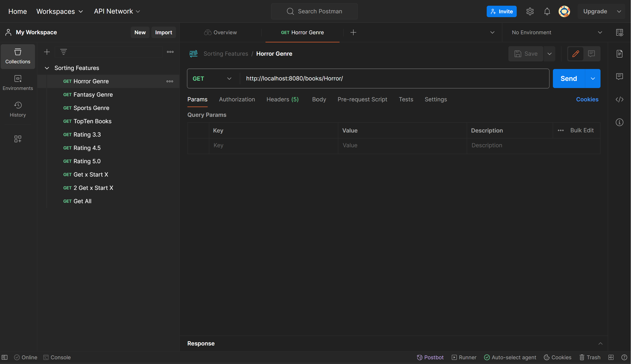Select the comment mode icon beside pencil
Screen dimensions: 631x364
coord(591,54)
